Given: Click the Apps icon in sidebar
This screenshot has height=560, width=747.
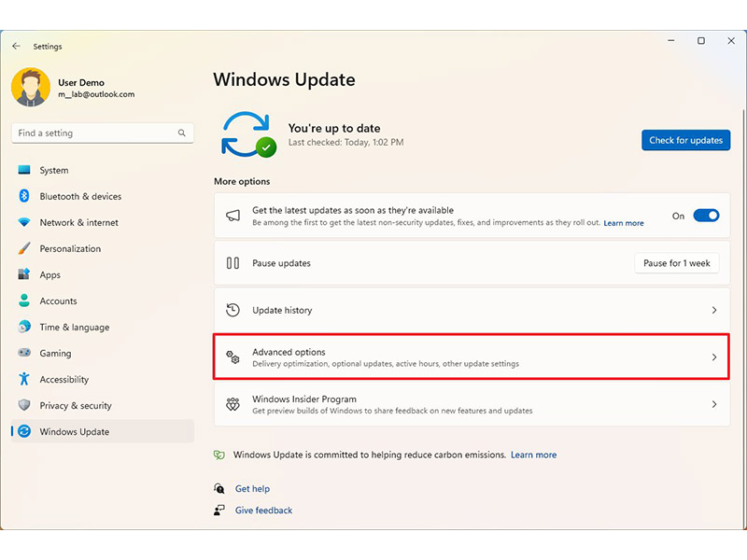Looking at the screenshot, I should [24, 274].
